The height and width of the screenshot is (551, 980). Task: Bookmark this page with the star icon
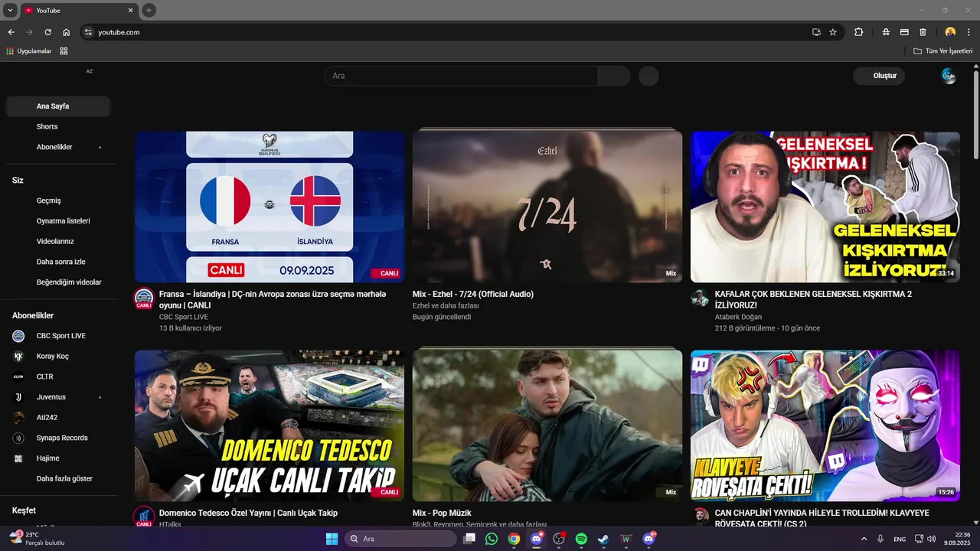[x=833, y=32]
